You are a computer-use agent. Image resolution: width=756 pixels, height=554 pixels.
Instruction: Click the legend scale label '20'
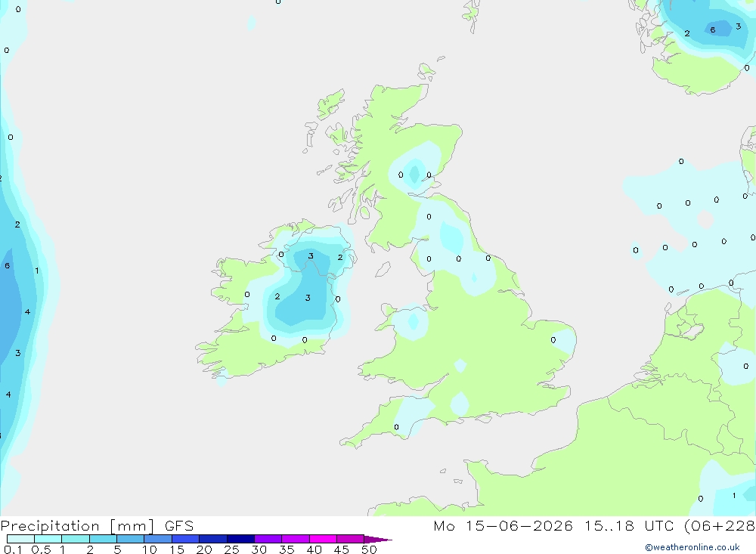pos(204,549)
